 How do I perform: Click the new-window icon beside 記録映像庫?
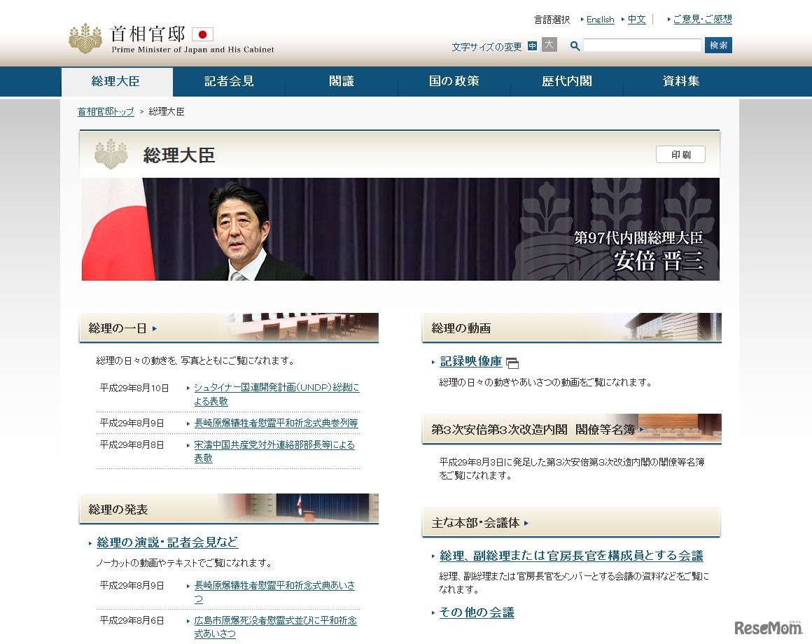pos(513,363)
